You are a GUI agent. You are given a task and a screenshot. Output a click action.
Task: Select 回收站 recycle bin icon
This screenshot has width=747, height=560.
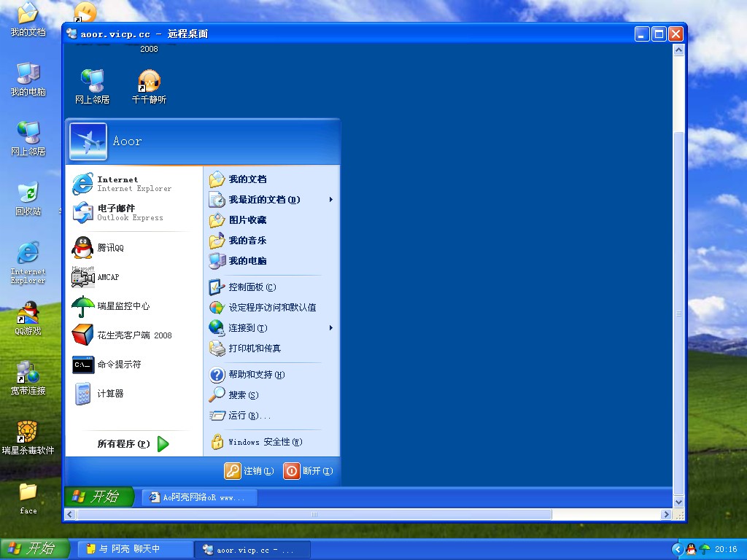point(28,198)
